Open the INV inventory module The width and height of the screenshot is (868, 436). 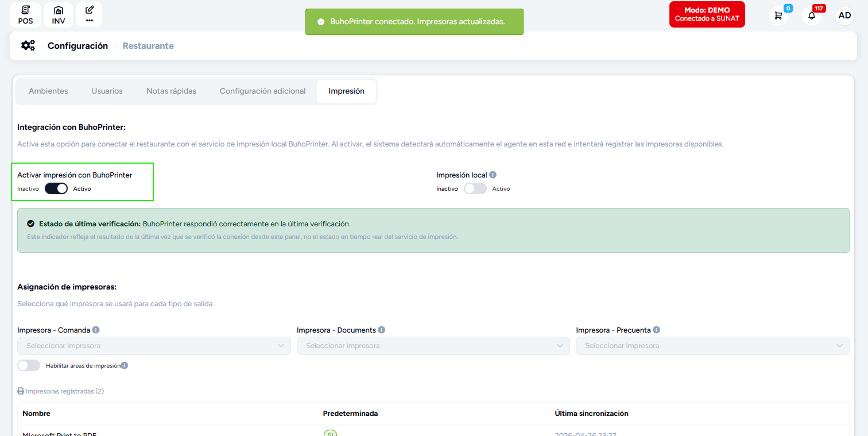click(x=58, y=15)
